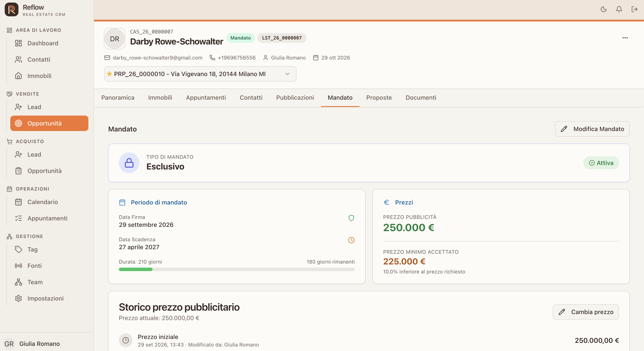Click the Reflow logo icon
Screen dimensions: 644x351
pyautogui.click(x=12, y=9)
